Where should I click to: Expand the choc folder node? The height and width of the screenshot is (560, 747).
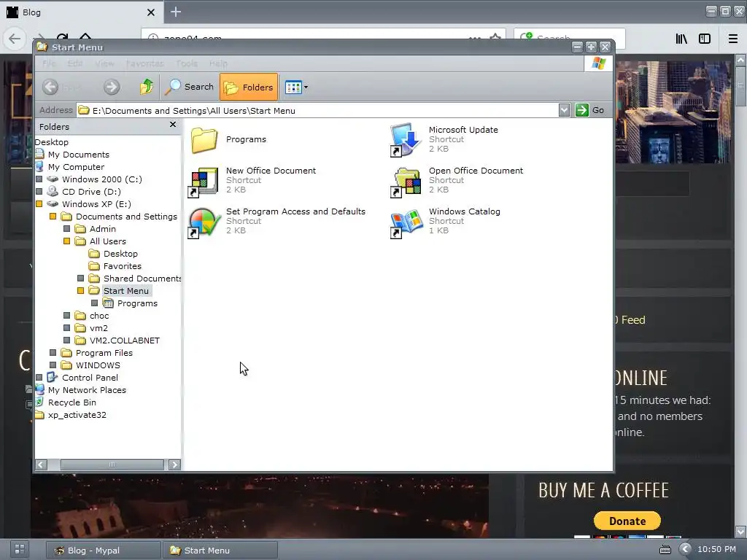[x=66, y=316]
